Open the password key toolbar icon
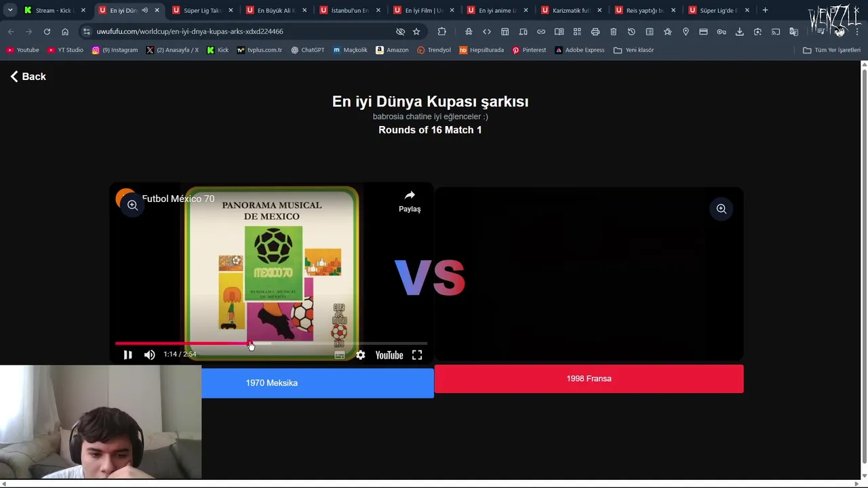The height and width of the screenshot is (488, 868). 722,31
